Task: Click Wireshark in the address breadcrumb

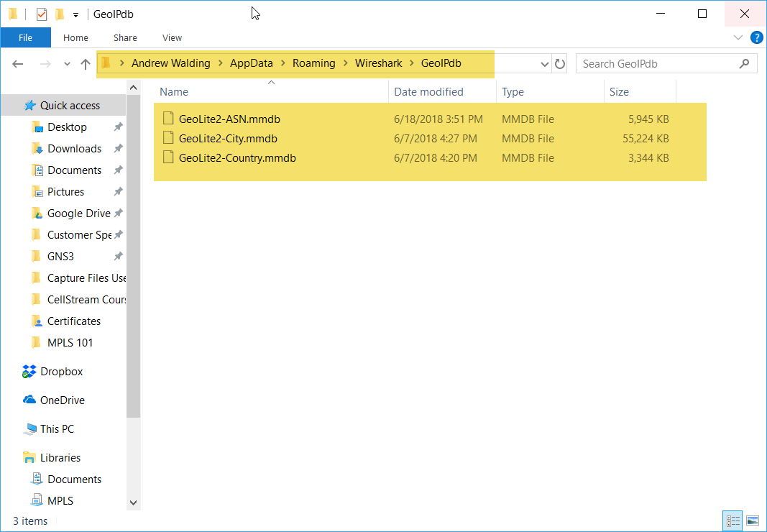Action: pos(377,63)
